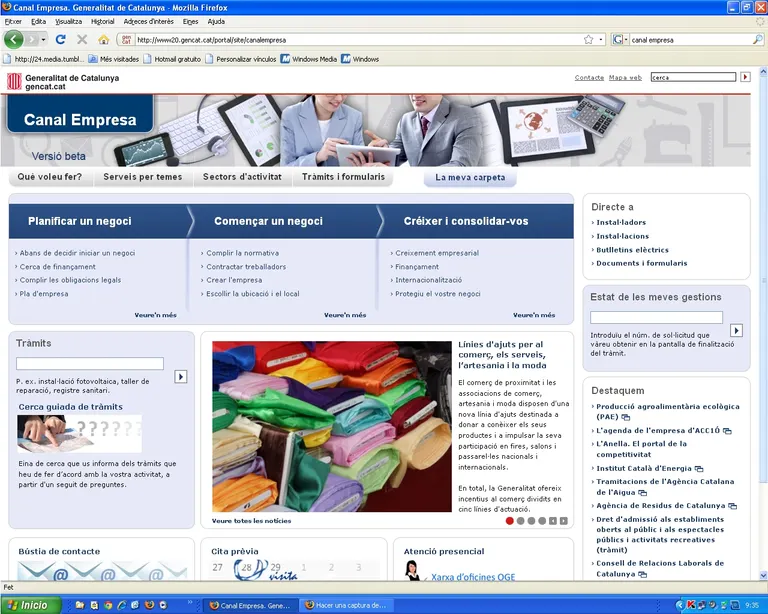
Task: Open the Ajuda menu
Action: point(216,22)
